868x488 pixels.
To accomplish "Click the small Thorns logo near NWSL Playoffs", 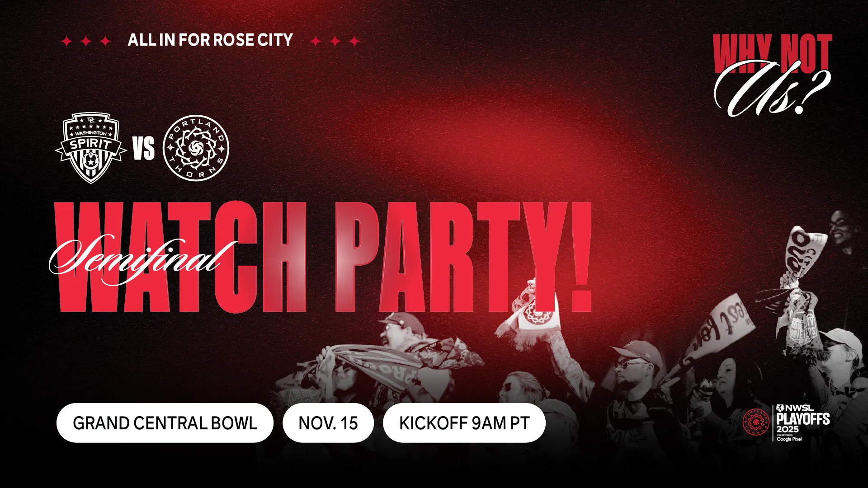I will click(756, 422).
